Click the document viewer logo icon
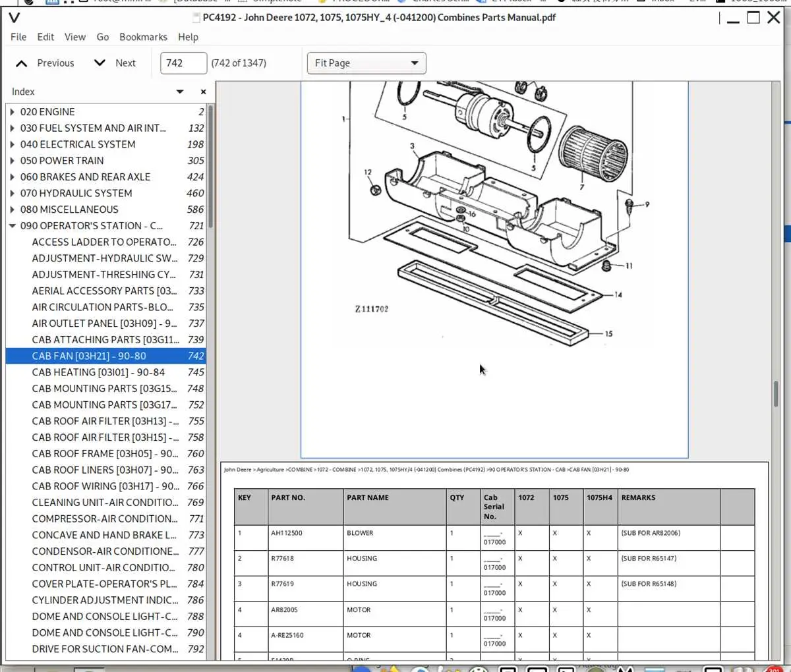This screenshot has width=791, height=672. click(x=14, y=17)
